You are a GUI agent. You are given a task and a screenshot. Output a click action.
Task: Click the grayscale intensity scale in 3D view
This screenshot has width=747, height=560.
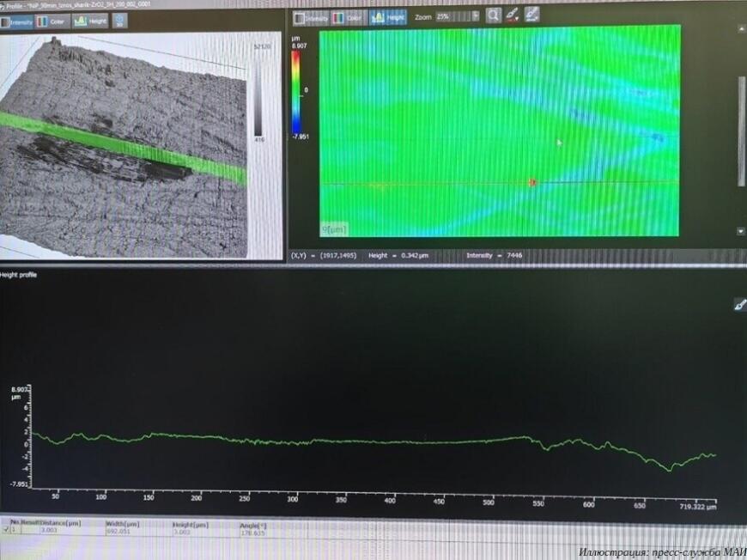(258, 93)
